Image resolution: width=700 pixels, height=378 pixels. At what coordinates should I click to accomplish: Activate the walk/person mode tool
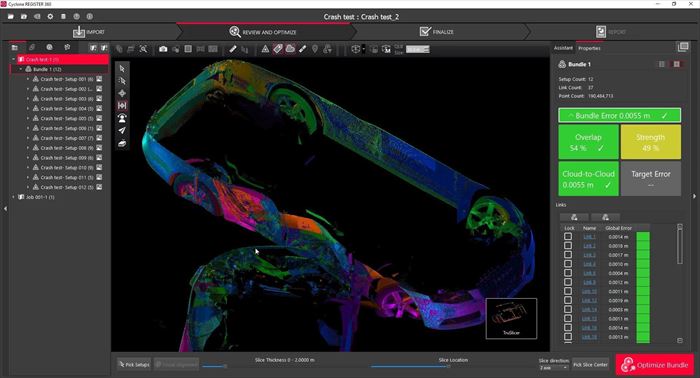coord(122,118)
